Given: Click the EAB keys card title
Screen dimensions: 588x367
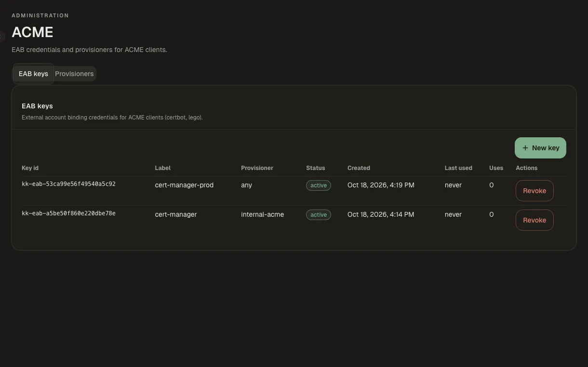Looking at the screenshot, I should tap(37, 106).
